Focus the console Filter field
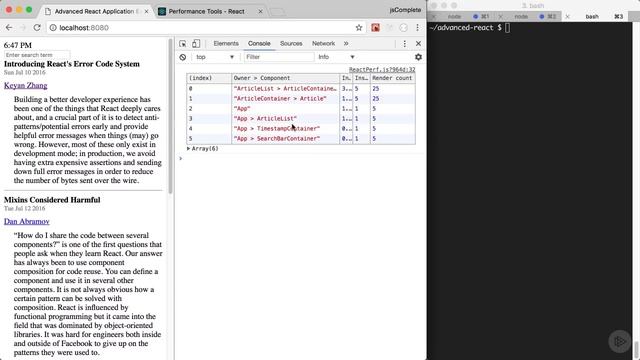This screenshot has width=640, height=360. click(x=279, y=57)
